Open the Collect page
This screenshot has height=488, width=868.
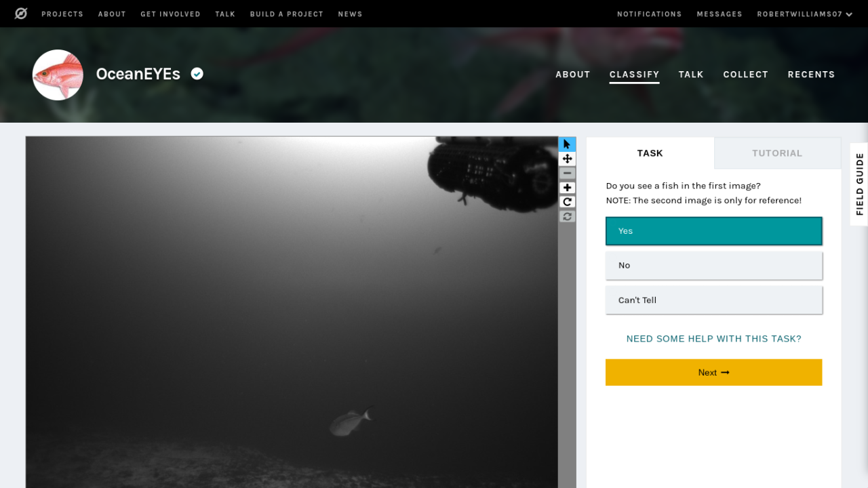pyautogui.click(x=745, y=75)
